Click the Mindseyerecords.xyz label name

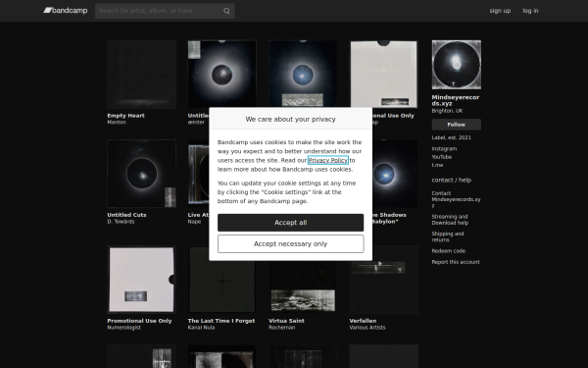click(456, 100)
